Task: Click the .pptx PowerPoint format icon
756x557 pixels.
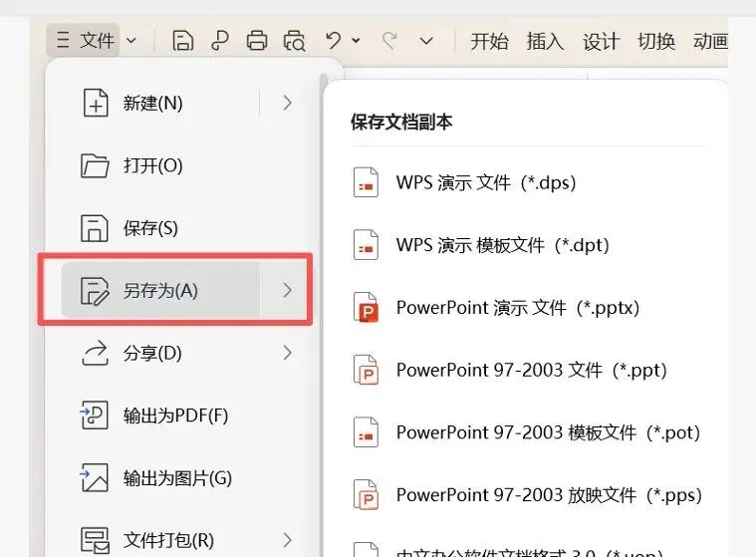Action: click(366, 307)
